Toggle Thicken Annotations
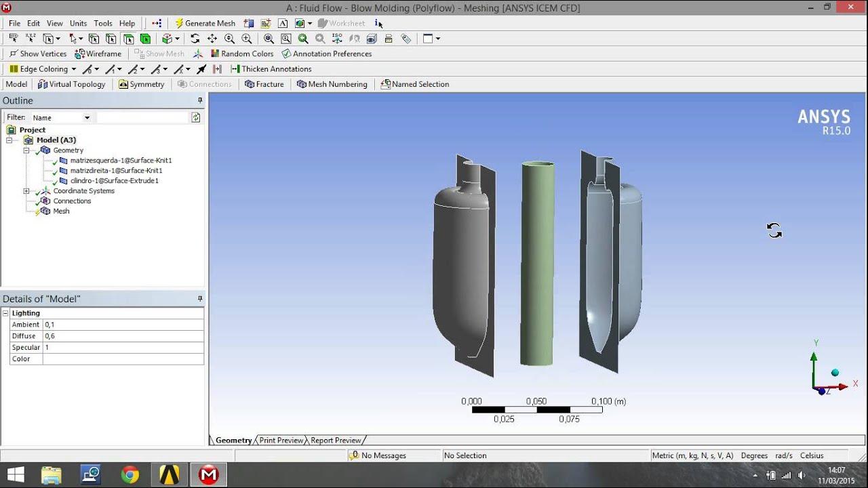 [271, 69]
